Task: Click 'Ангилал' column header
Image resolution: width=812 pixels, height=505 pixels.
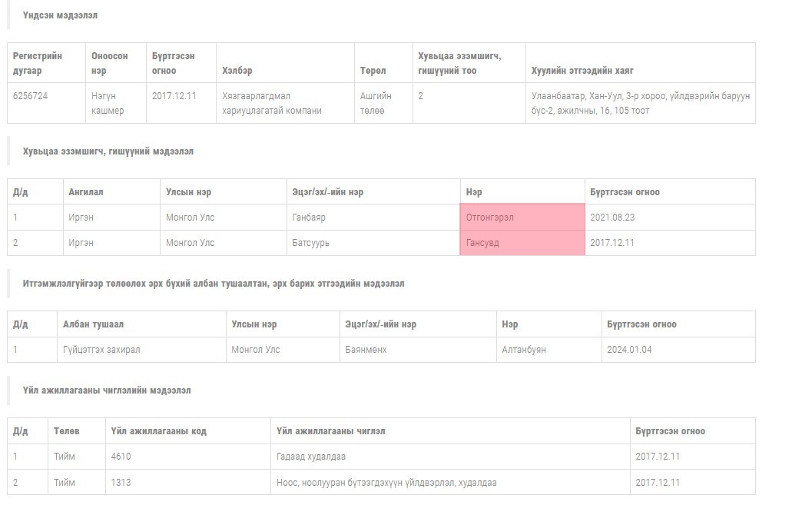Action: pos(86,192)
